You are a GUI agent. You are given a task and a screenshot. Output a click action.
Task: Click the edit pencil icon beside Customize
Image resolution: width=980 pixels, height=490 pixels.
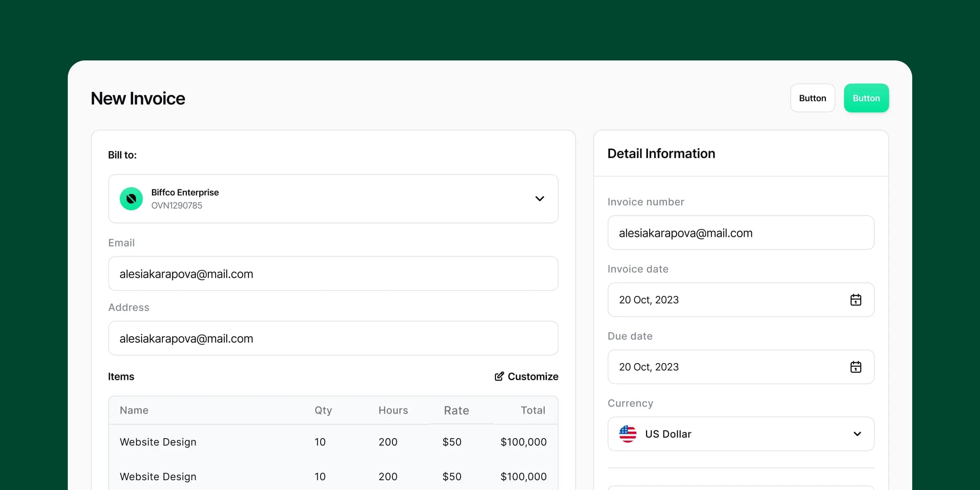pyautogui.click(x=499, y=376)
